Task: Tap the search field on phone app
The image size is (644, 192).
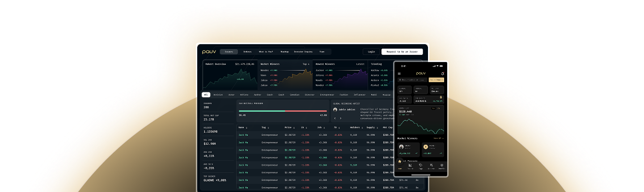Action: click(412, 80)
